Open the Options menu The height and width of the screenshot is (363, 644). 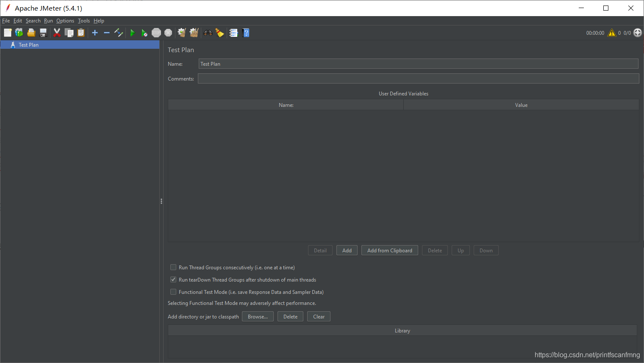(x=65, y=21)
